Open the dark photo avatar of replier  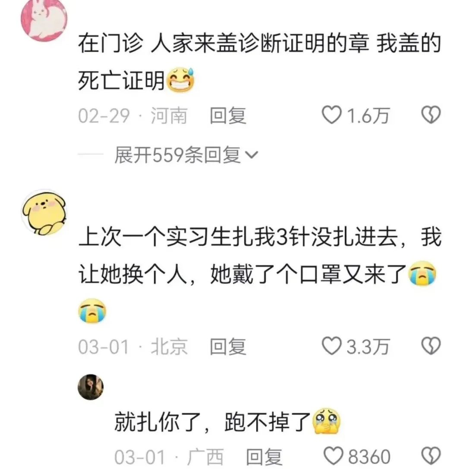tap(91, 387)
